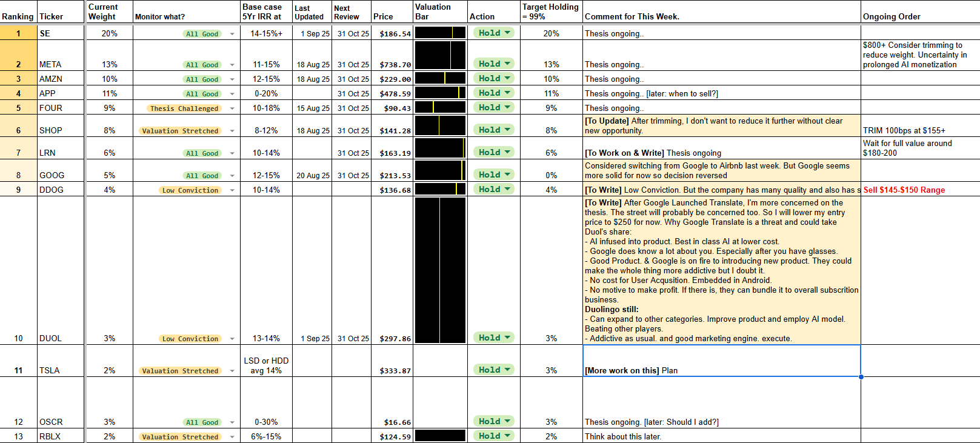Select the Ranking column header
This screenshot has height=443, width=980.
tap(18, 12)
